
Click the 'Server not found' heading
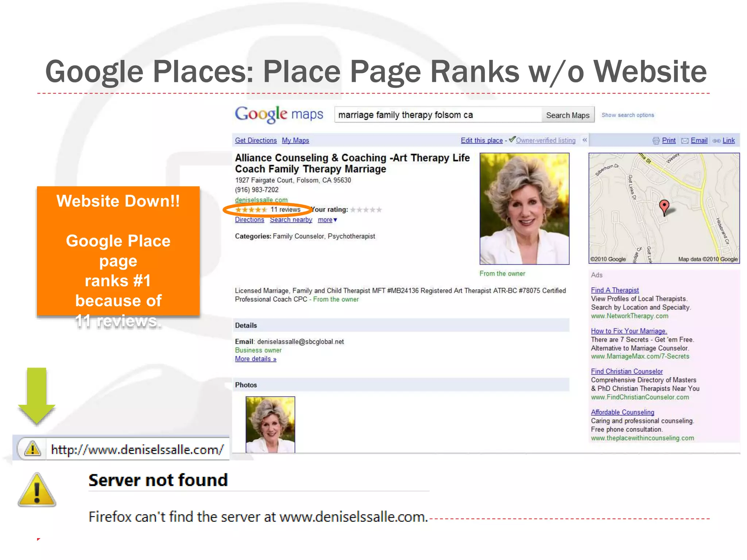(x=158, y=480)
